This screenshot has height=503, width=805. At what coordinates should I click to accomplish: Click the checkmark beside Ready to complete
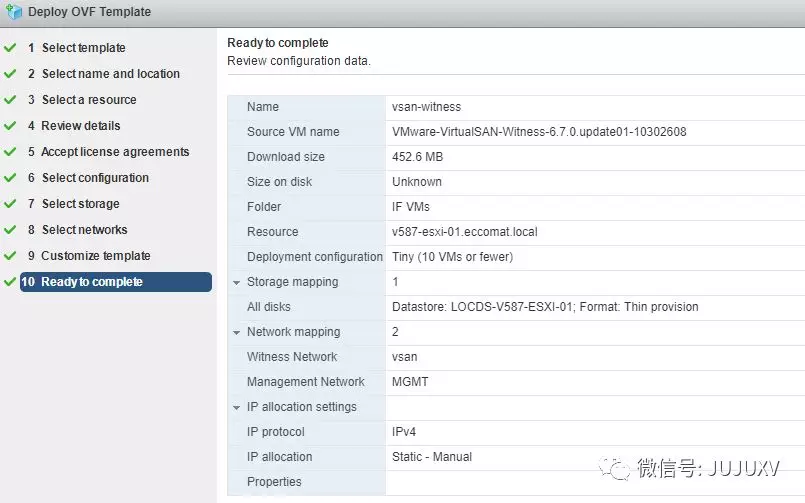pyautogui.click(x=10, y=282)
